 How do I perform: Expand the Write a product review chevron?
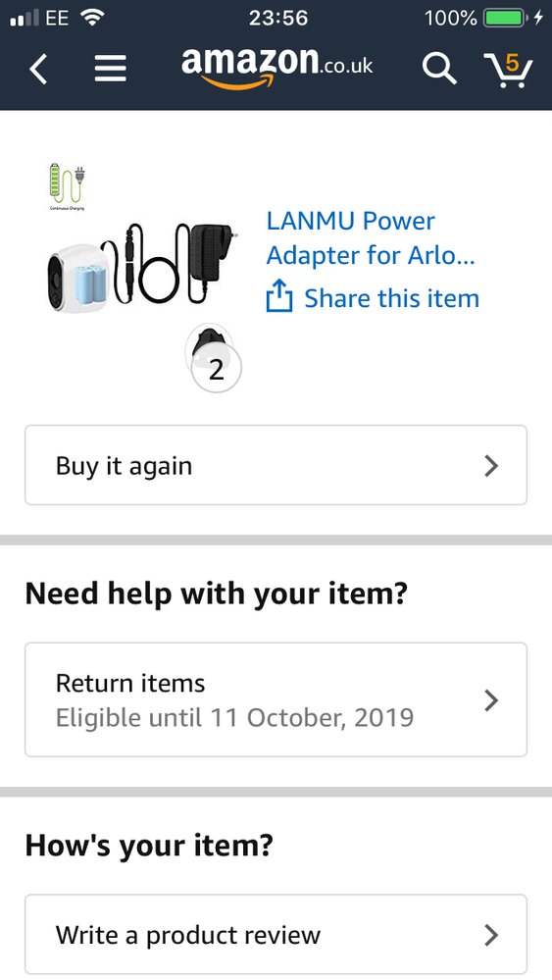pos(491,935)
